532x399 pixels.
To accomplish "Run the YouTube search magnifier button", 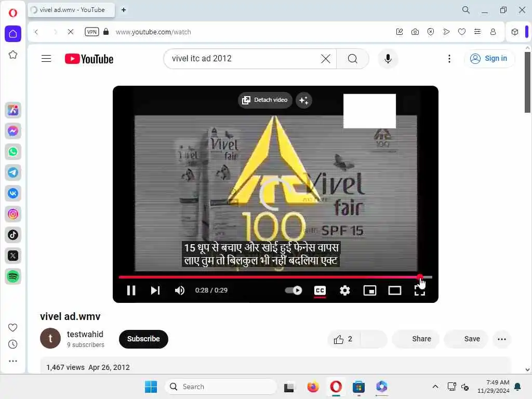I will click(353, 59).
